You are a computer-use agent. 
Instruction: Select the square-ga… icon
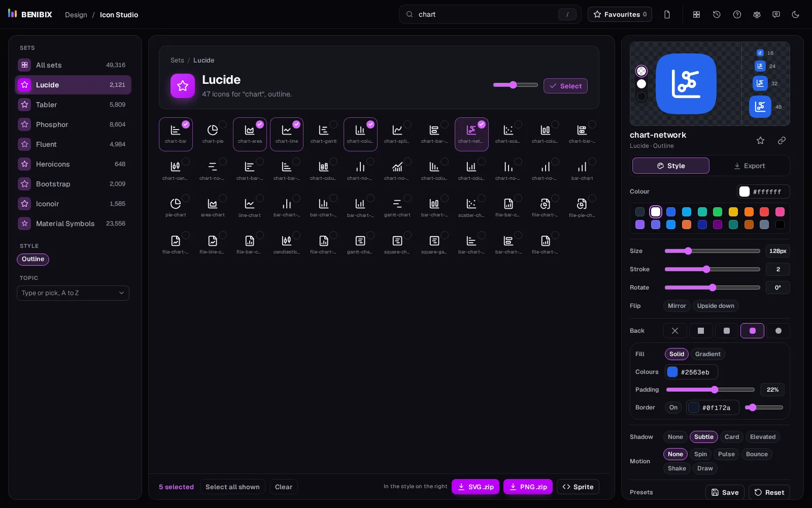pyautogui.click(x=434, y=245)
